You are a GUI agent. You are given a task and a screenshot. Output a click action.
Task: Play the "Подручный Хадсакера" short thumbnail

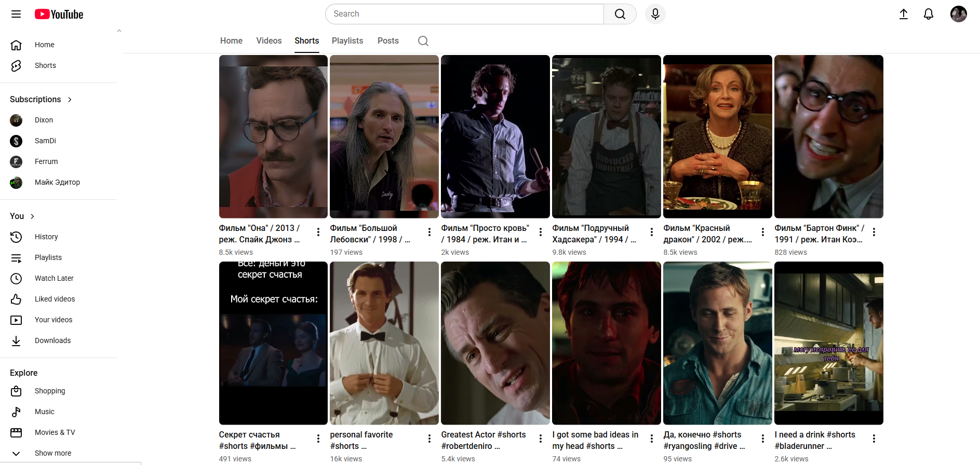point(607,136)
